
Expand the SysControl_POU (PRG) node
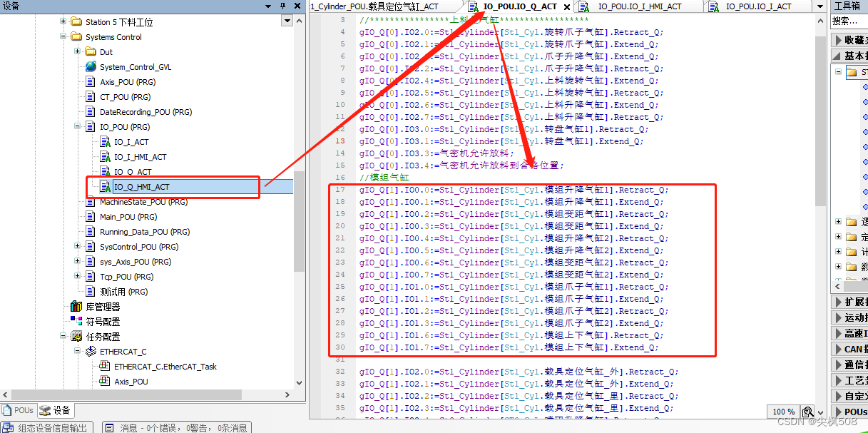(x=78, y=246)
